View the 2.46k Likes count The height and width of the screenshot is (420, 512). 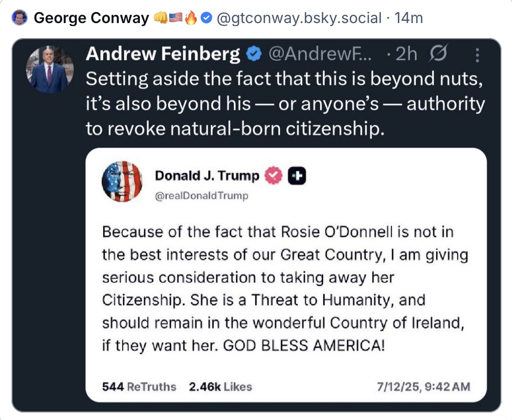(220, 386)
